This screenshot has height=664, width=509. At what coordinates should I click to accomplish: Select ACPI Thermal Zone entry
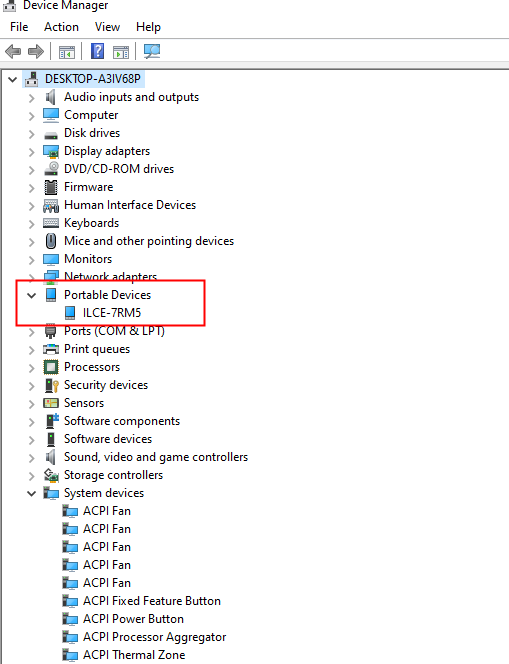click(134, 655)
